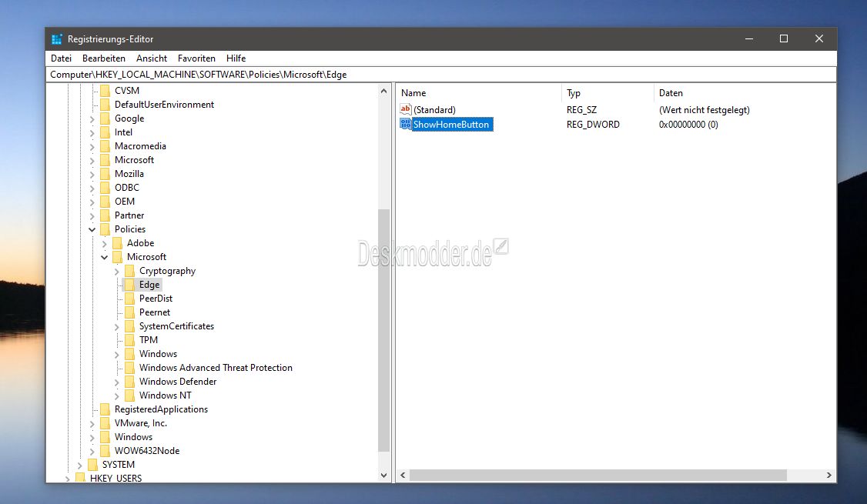
Task: Click the tree pane scroll down arrow
Action: [383, 476]
